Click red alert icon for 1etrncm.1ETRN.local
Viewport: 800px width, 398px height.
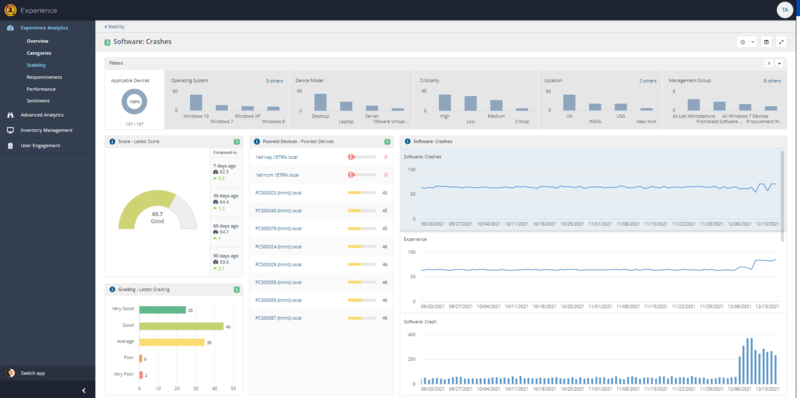pos(351,175)
